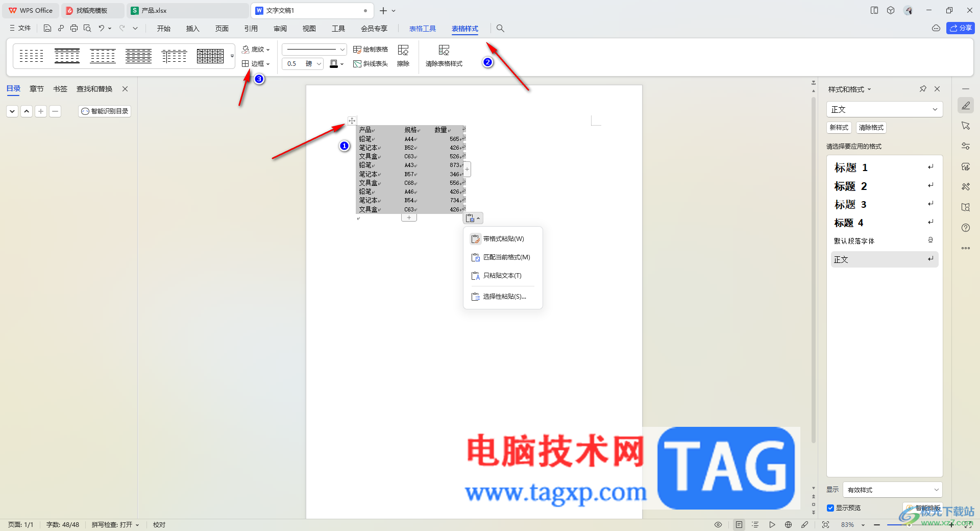Toggle Show Preview checkbox (显示预览)
Screen dimensions: 980x531
830,508
